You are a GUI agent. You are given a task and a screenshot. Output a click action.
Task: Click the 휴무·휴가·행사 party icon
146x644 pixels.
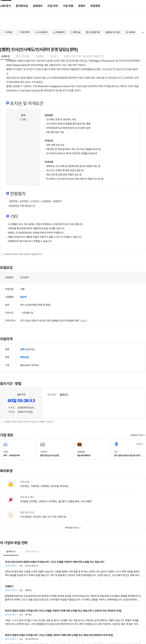point(11,499)
